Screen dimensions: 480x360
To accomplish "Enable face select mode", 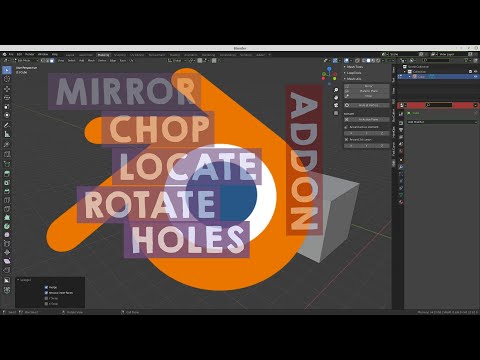I will pos(52,61).
